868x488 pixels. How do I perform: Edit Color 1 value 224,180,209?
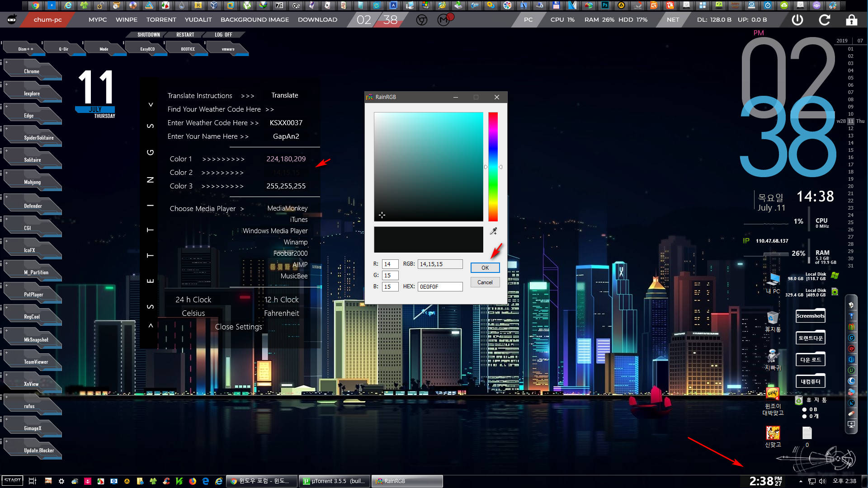pyautogui.click(x=286, y=159)
